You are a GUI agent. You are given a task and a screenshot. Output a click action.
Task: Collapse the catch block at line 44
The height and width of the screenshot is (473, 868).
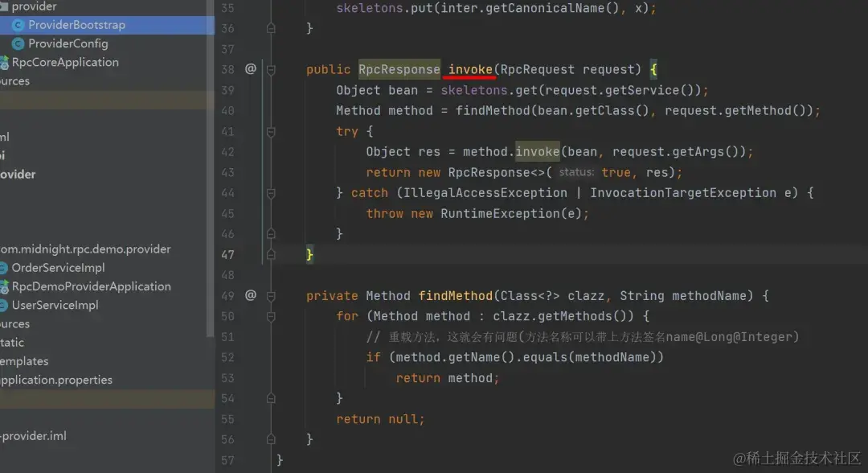pos(271,193)
